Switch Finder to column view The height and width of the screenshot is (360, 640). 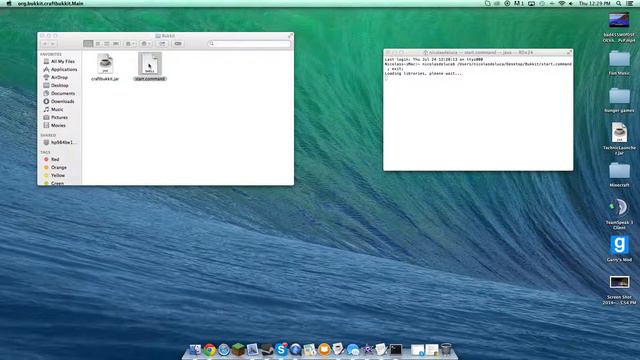[x=107, y=44]
